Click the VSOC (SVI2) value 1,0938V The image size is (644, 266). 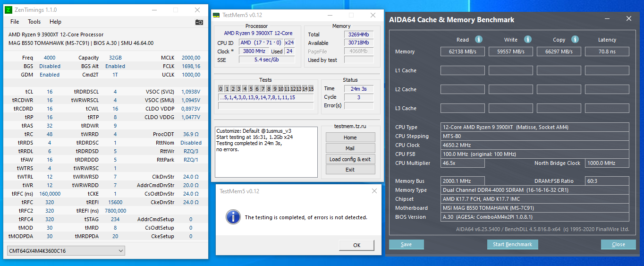point(191,92)
